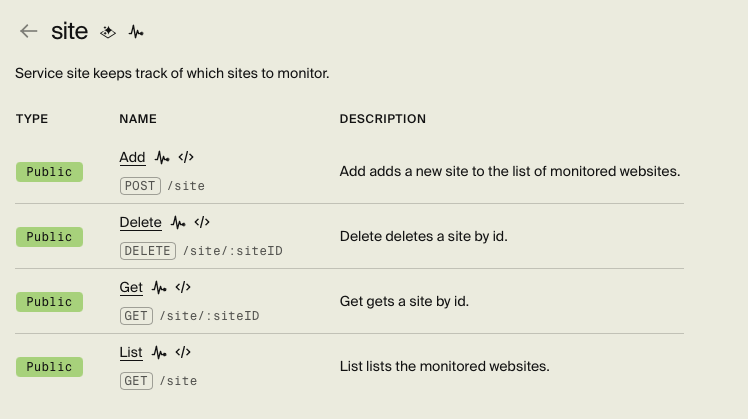Click the Public badge on List row
This screenshot has width=748, height=419.
(49, 367)
